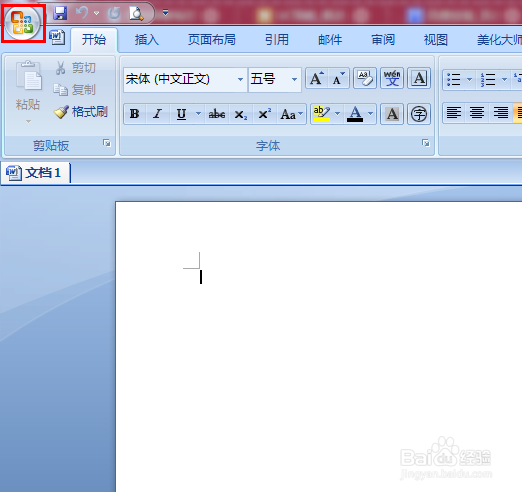Image resolution: width=522 pixels, height=492 pixels.
Task: Open the 引用 ribbon tab
Action: 277,40
